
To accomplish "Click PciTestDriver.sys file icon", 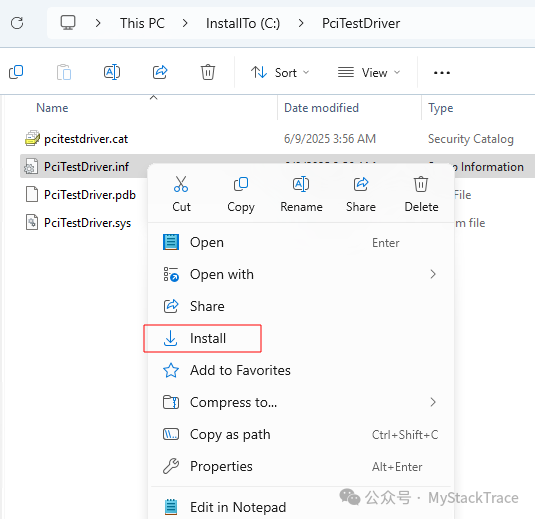I will [32, 222].
